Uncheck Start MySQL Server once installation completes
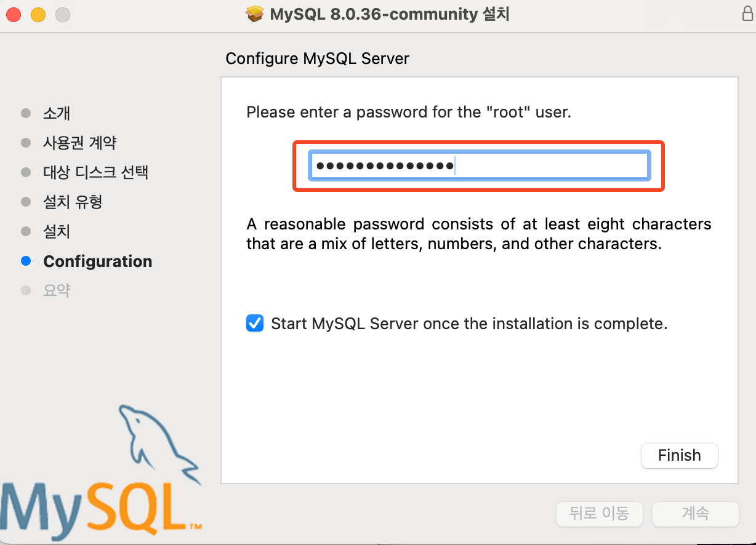 point(255,324)
